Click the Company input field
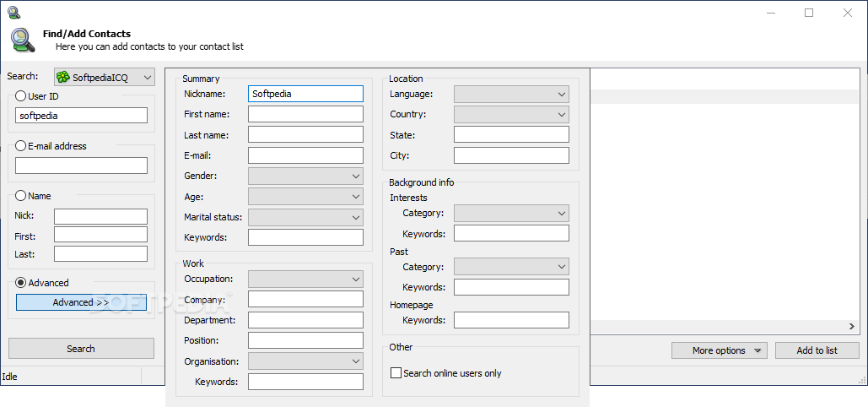The image size is (868, 407). [x=305, y=300]
